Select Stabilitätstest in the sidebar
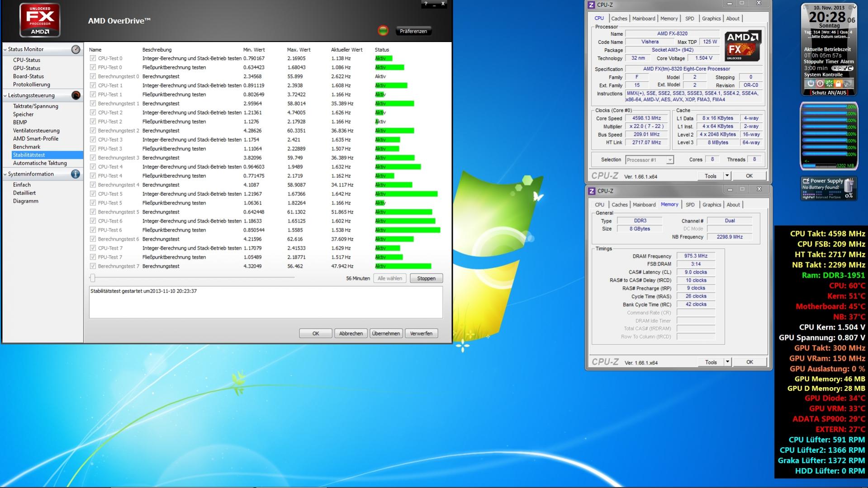This screenshot has width=868, height=488. pos(47,155)
